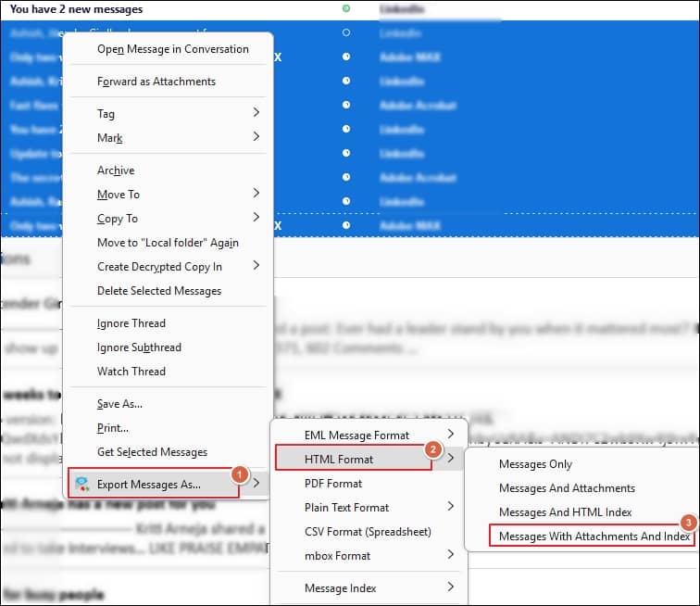This screenshot has width=700, height=606.
Task: Open the Move To submenu arrow
Action: click(x=256, y=193)
